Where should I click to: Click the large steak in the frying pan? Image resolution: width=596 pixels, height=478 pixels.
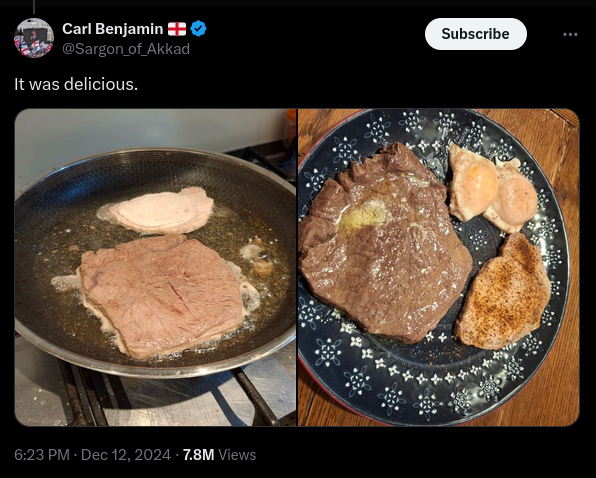click(162, 296)
